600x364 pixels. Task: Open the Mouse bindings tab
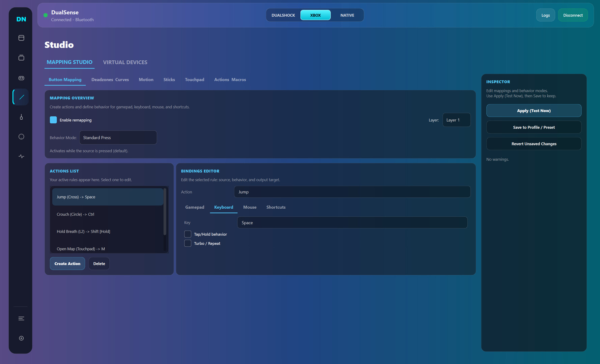click(250, 207)
